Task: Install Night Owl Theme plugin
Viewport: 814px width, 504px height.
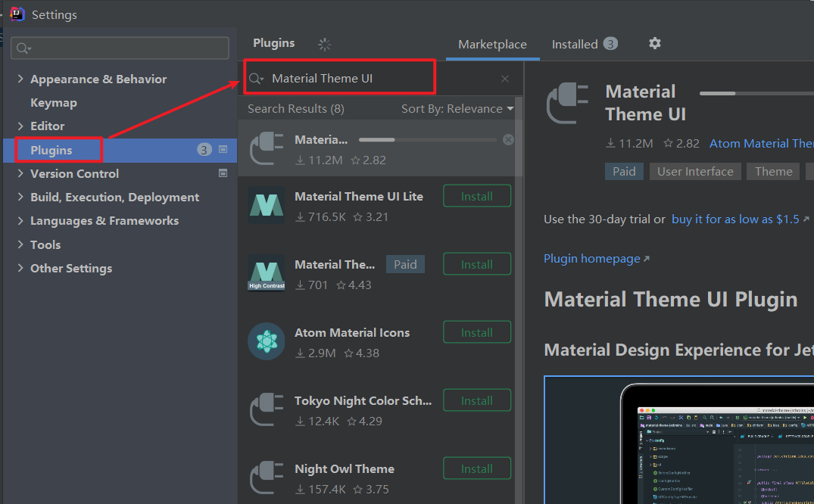Action: point(476,468)
